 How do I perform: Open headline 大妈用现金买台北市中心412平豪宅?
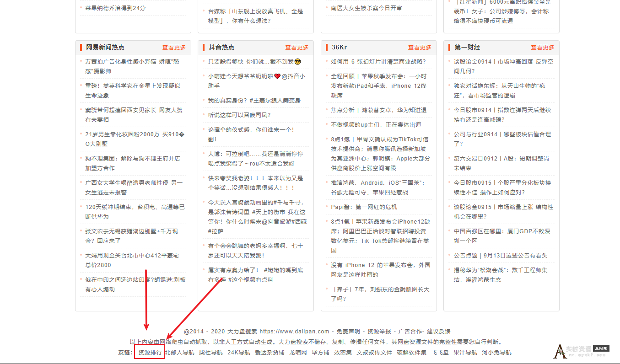click(133, 260)
